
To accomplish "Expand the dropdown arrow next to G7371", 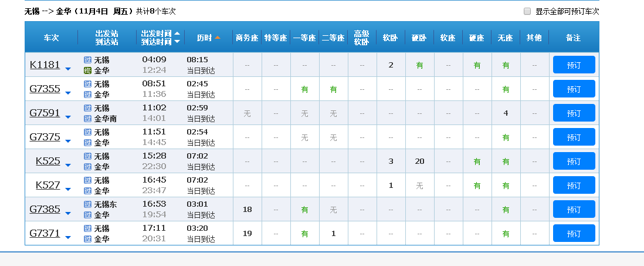I will pos(68,237).
